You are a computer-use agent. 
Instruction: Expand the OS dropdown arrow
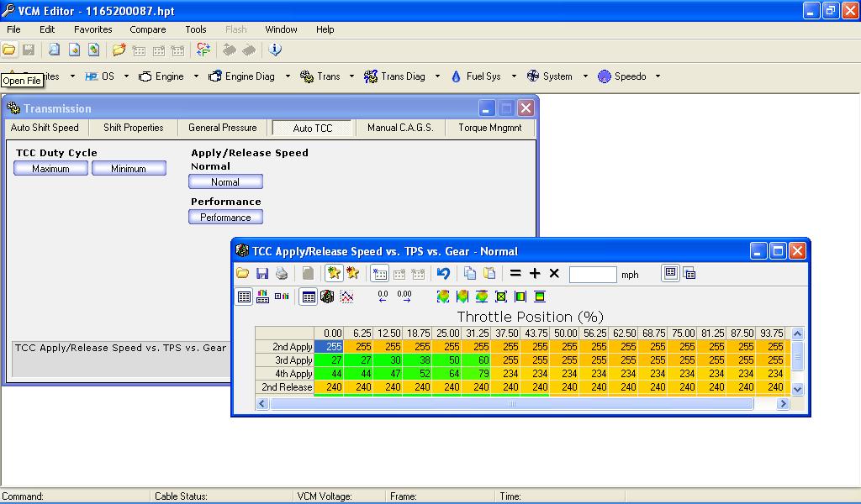(x=126, y=76)
